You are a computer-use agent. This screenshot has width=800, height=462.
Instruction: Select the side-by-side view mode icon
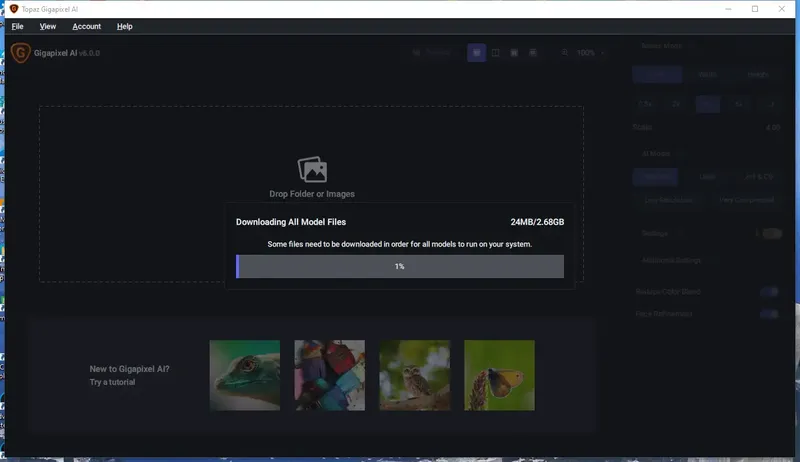514,53
